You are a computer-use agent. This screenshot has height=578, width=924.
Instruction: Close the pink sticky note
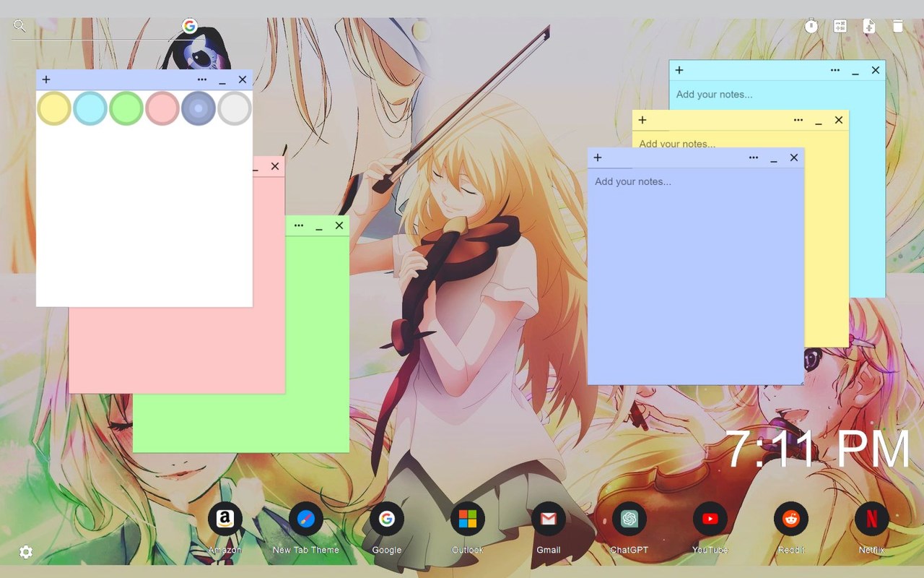click(275, 166)
